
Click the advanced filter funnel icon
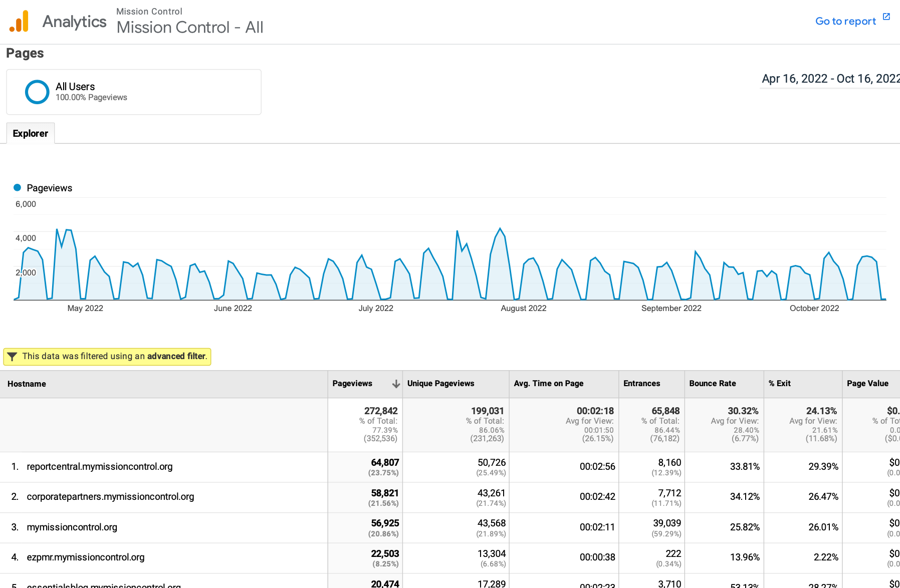click(x=13, y=357)
